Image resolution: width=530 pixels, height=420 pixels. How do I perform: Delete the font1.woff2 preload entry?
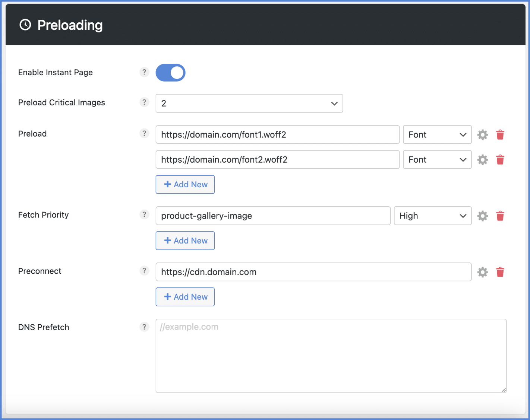pos(500,134)
